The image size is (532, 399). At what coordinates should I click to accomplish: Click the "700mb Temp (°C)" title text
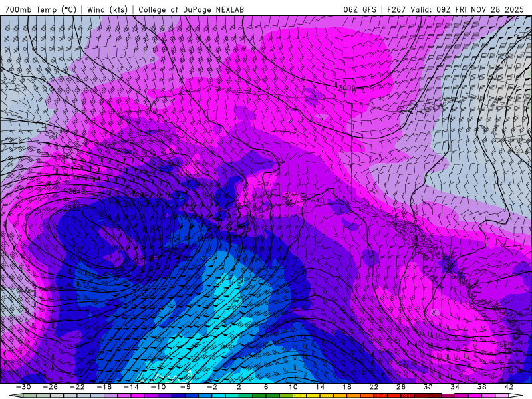pyautogui.click(x=41, y=9)
